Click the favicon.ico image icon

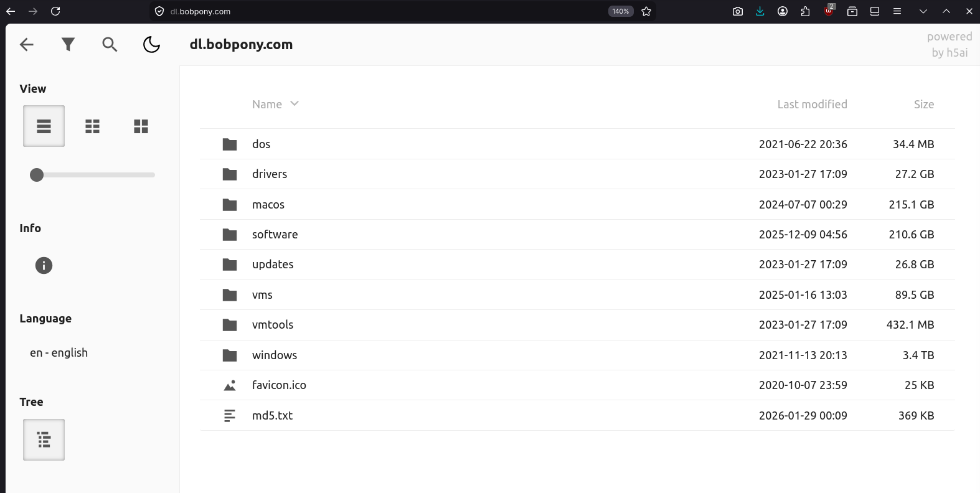[230, 385]
